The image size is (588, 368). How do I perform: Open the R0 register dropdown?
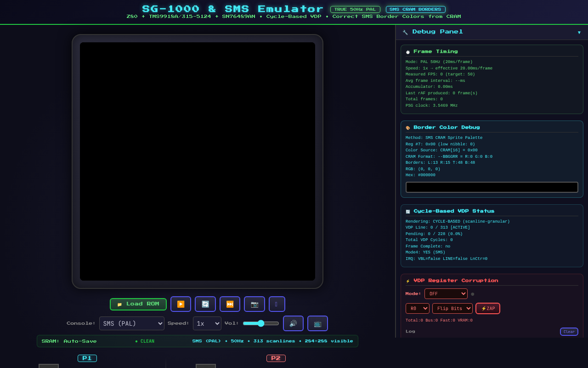[418, 308]
